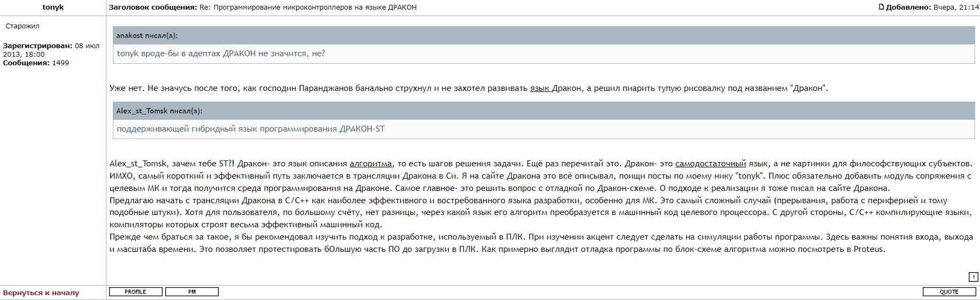Click the quoted text about адептах ДРАКОН
Viewport: 980px width, 300px height.
[x=221, y=53]
